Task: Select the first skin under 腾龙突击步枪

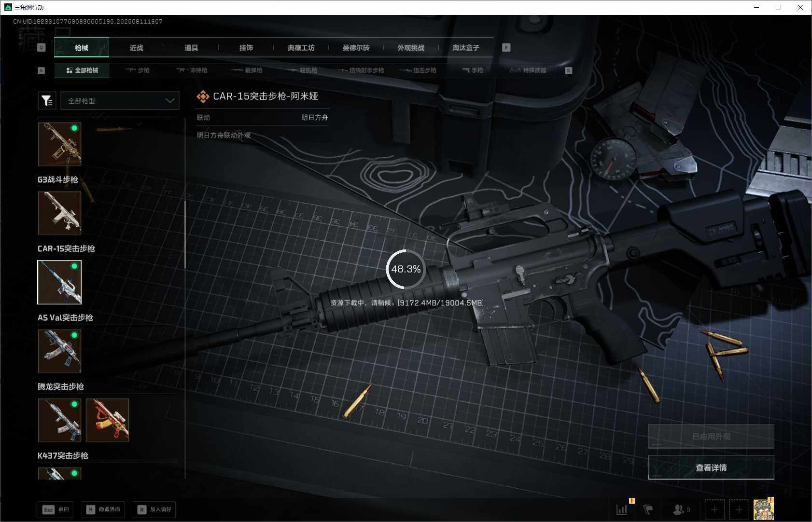Action: coord(59,420)
